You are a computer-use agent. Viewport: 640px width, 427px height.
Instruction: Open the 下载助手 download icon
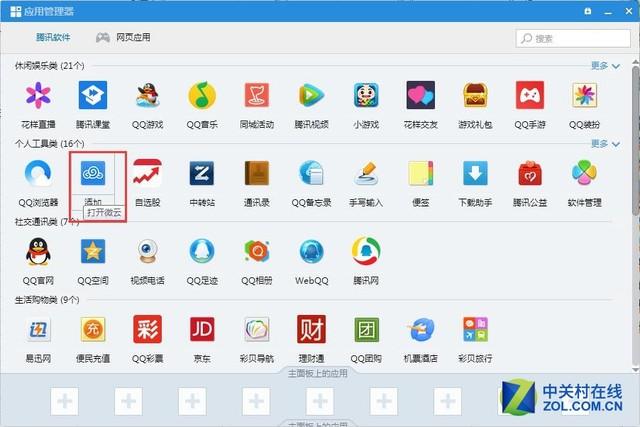coord(475,173)
